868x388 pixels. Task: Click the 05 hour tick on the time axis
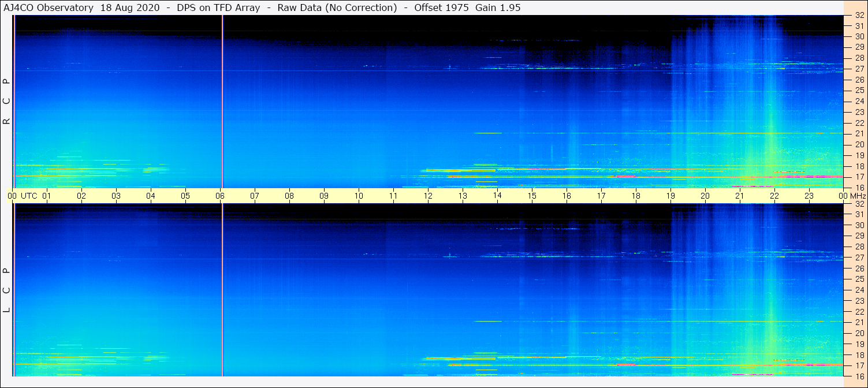pos(185,196)
